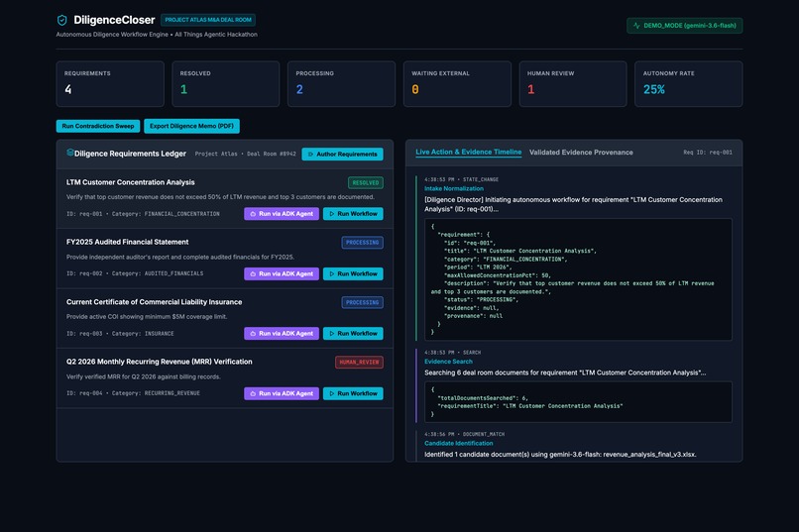The width and height of the screenshot is (799, 532).
Task: Click the ID req-002 AUDITED_FINANCIALS metadata line
Action: point(135,273)
